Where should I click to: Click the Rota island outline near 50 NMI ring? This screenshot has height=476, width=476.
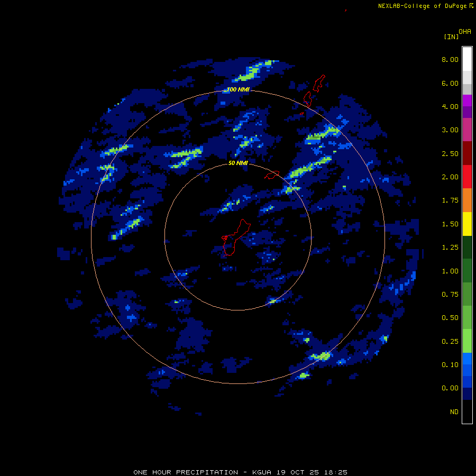pos(272,175)
